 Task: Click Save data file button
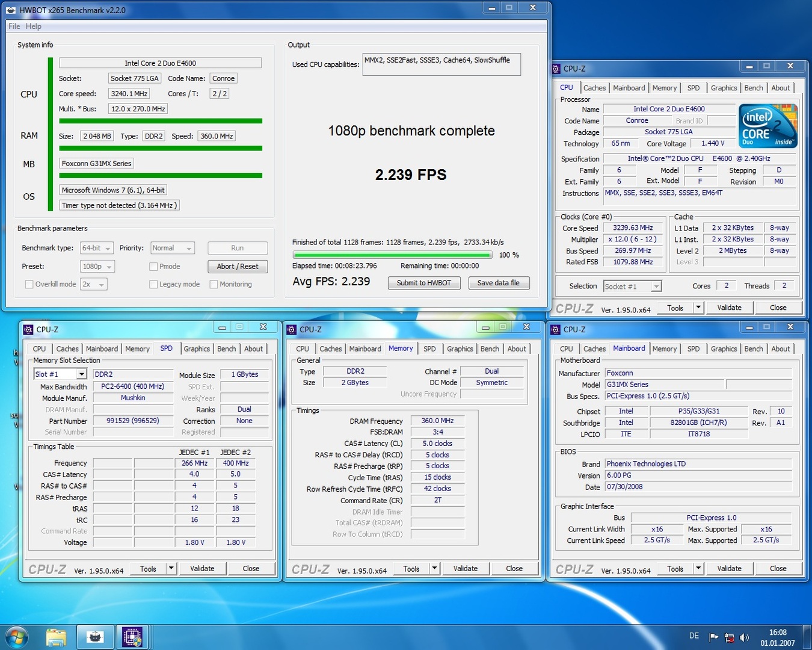499,283
